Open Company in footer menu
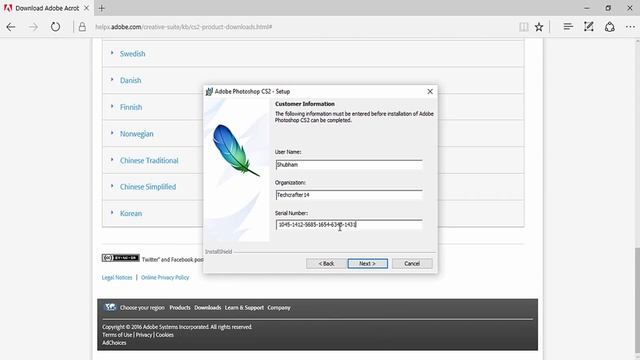This screenshot has height=360, width=640. click(279, 307)
